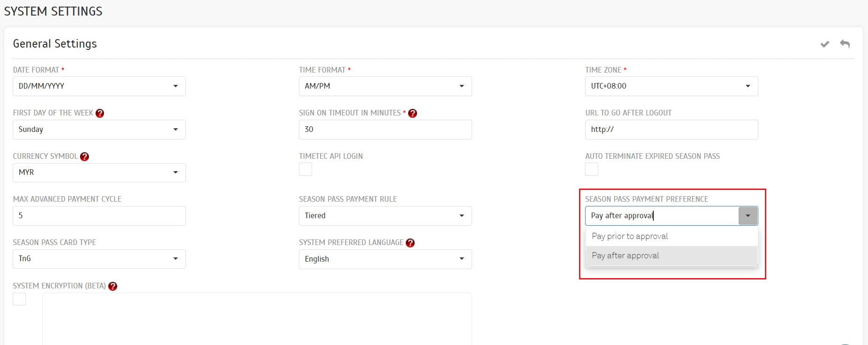Click the undo/revert arrow icon

(845, 44)
